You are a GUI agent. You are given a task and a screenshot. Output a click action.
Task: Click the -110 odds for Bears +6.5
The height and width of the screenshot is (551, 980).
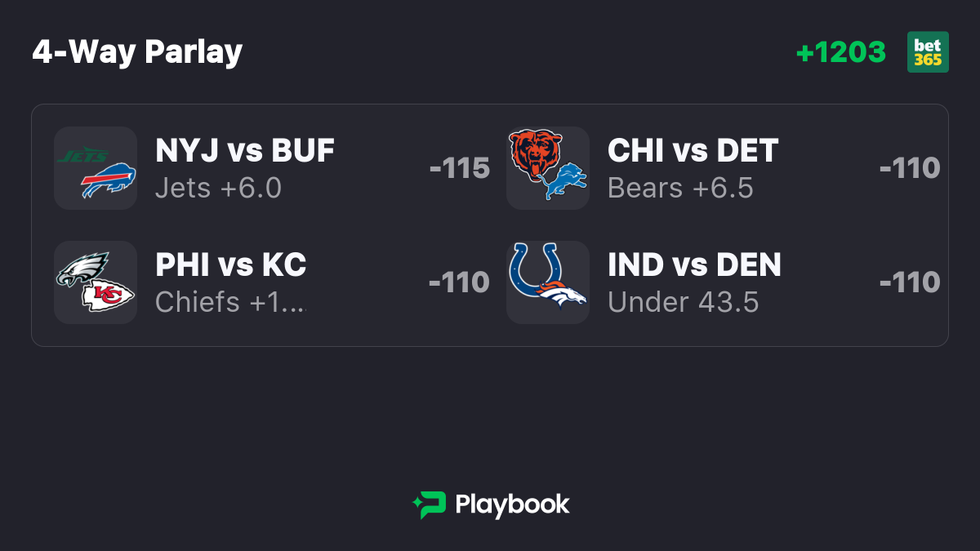click(x=910, y=168)
